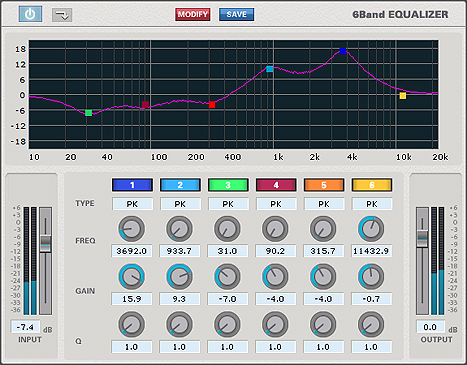Click band 4 Q knob
Viewport: 467px width, 365px height.
[x=275, y=325]
